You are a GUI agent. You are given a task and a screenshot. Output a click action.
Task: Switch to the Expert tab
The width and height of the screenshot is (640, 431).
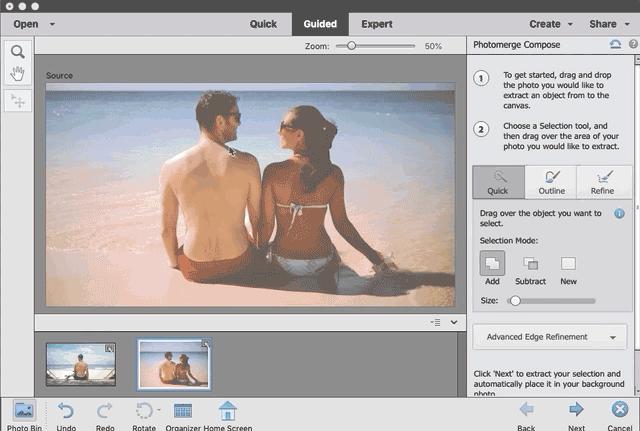tap(377, 23)
